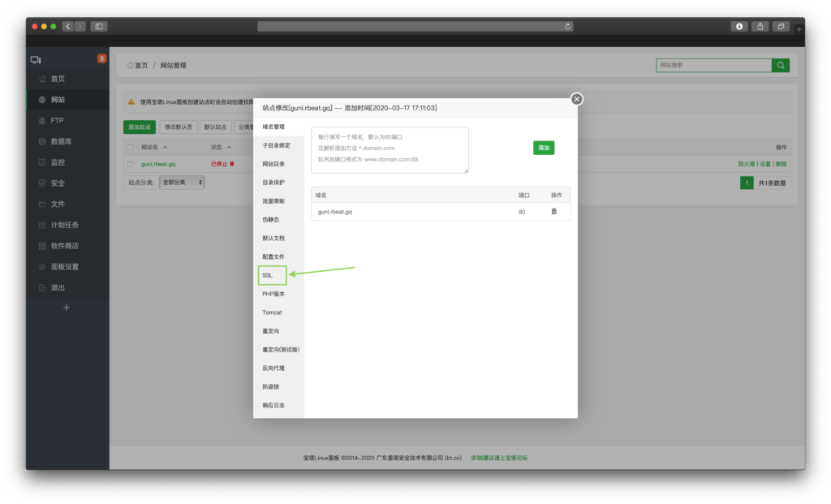
Task: Open 默认文档 section
Action: (x=273, y=238)
